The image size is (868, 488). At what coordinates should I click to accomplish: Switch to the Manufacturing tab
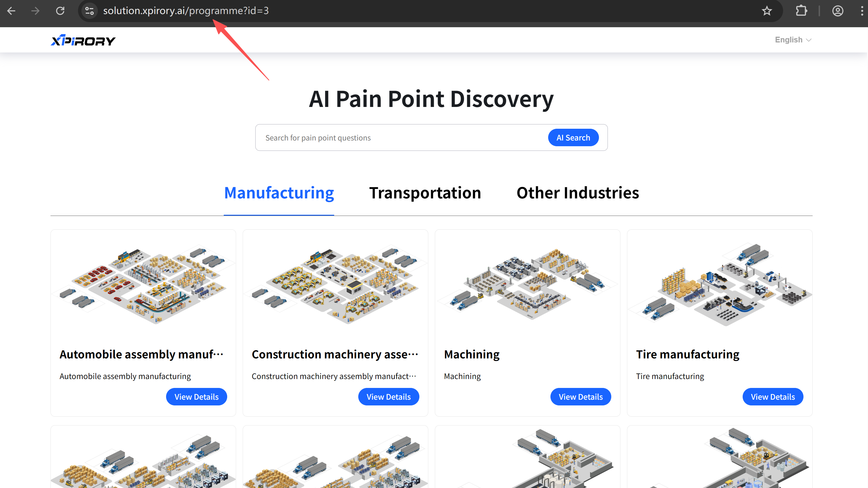[x=279, y=193]
